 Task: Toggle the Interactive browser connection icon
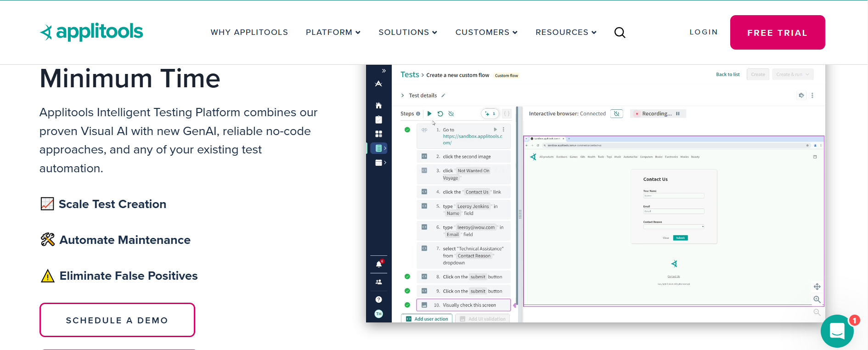617,113
